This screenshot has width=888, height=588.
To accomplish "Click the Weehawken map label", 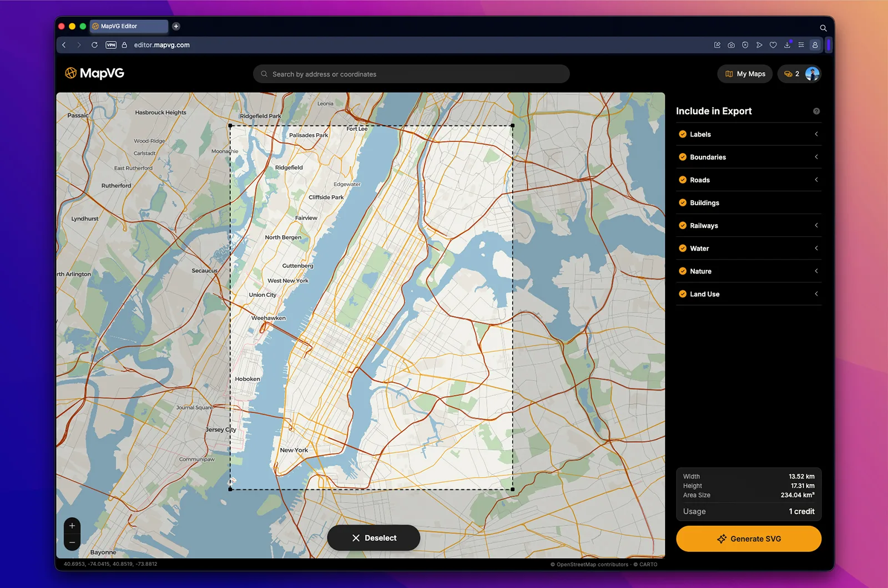I will [269, 318].
